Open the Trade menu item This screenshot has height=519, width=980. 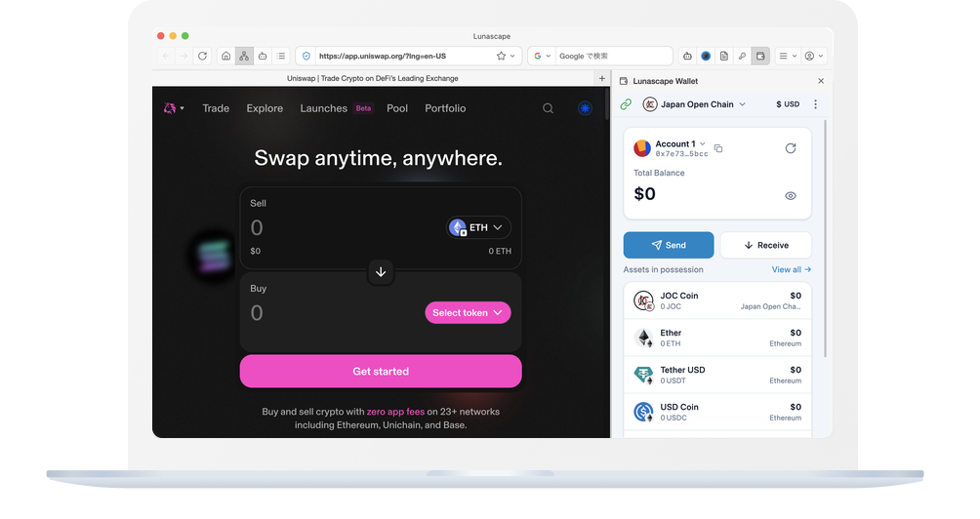[216, 108]
